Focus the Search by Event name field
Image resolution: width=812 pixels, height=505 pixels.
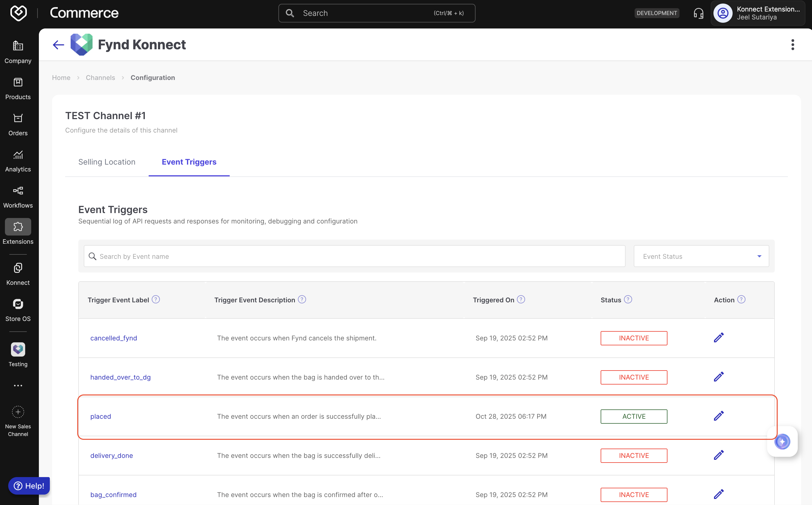tap(354, 256)
